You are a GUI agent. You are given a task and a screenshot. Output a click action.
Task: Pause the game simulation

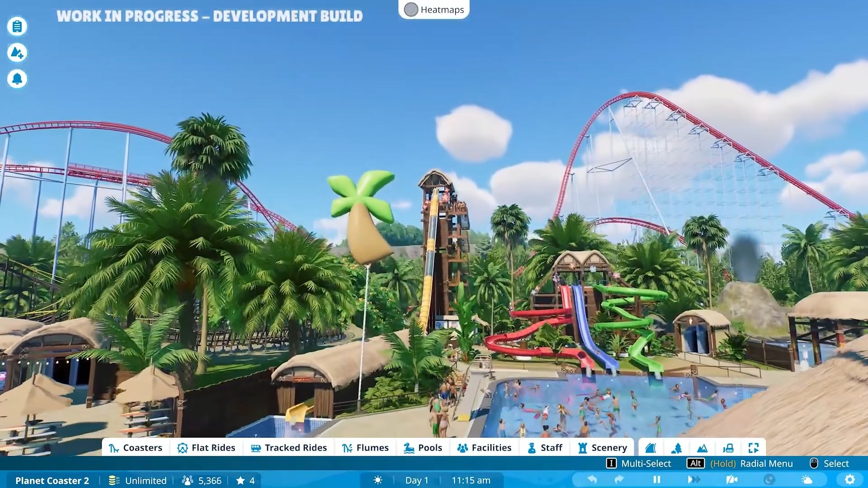point(657,479)
